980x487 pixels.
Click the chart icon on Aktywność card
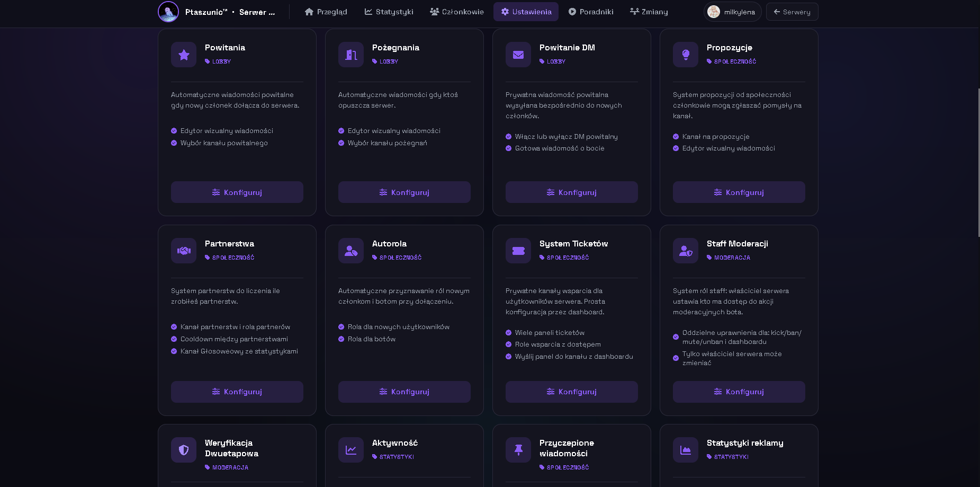(x=351, y=450)
